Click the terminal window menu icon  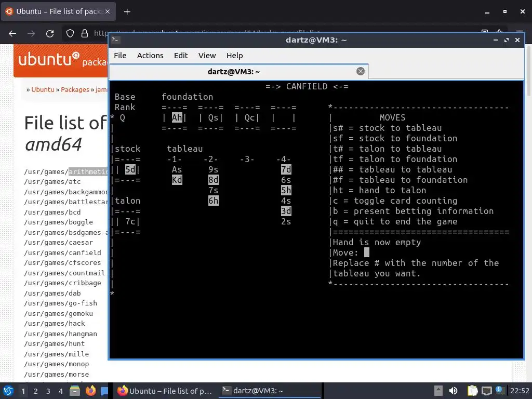[116, 40]
